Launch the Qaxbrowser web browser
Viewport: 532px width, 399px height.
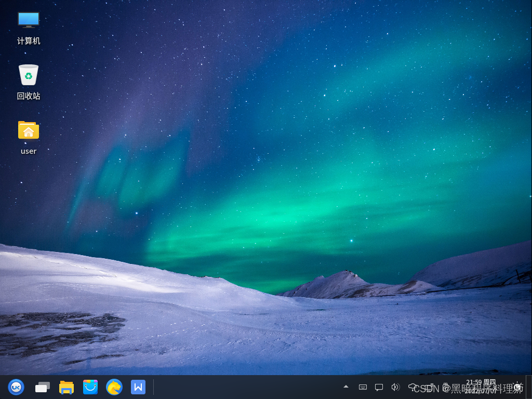[114, 387]
